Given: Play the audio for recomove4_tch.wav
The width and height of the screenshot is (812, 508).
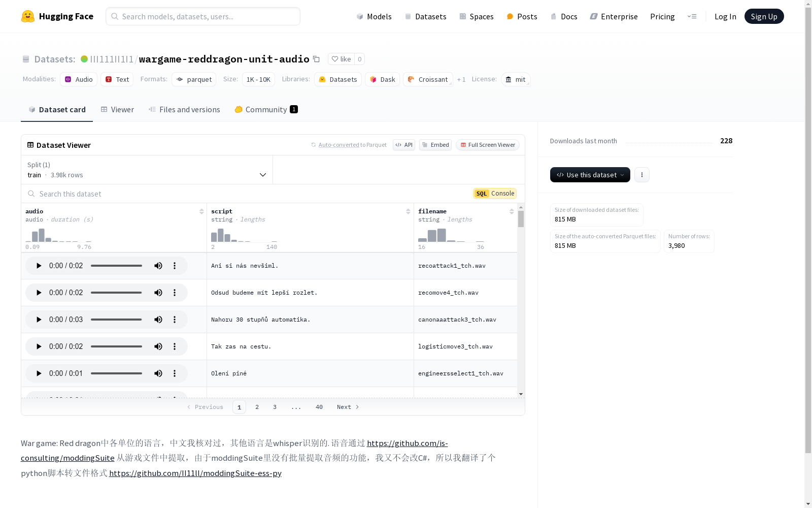Looking at the screenshot, I should coord(39,293).
